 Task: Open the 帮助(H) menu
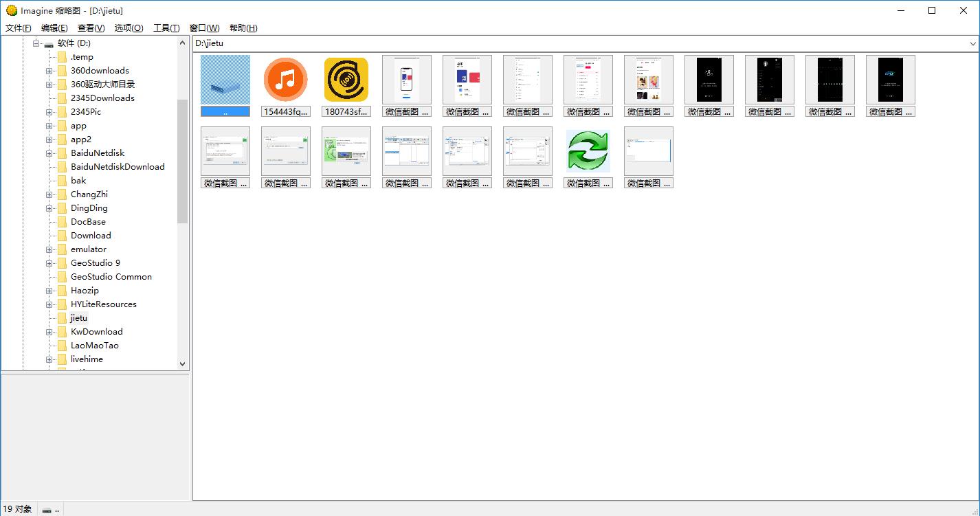(x=243, y=28)
